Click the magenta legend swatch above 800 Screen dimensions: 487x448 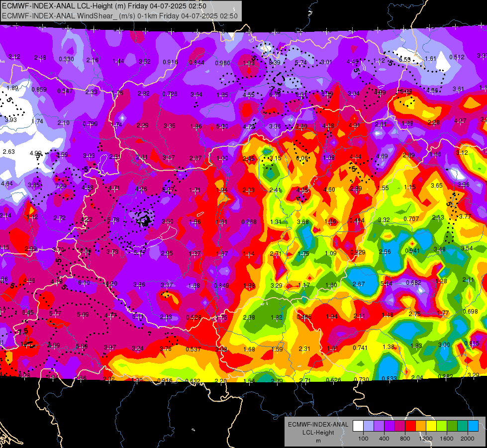(400, 426)
